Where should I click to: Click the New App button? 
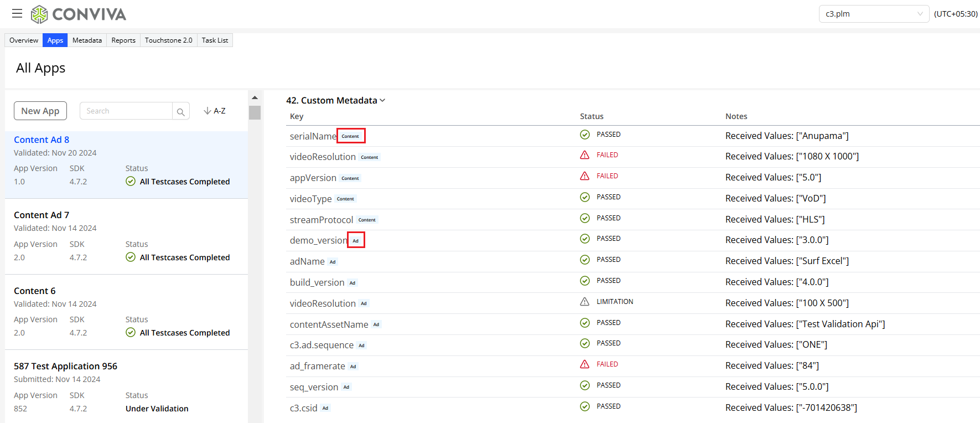pyautogui.click(x=40, y=111)
